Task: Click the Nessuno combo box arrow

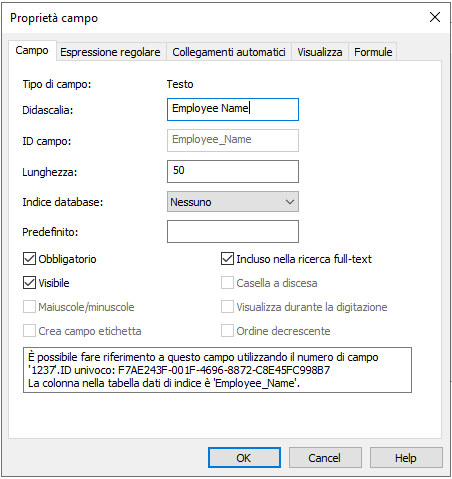Action: (290, 202)
